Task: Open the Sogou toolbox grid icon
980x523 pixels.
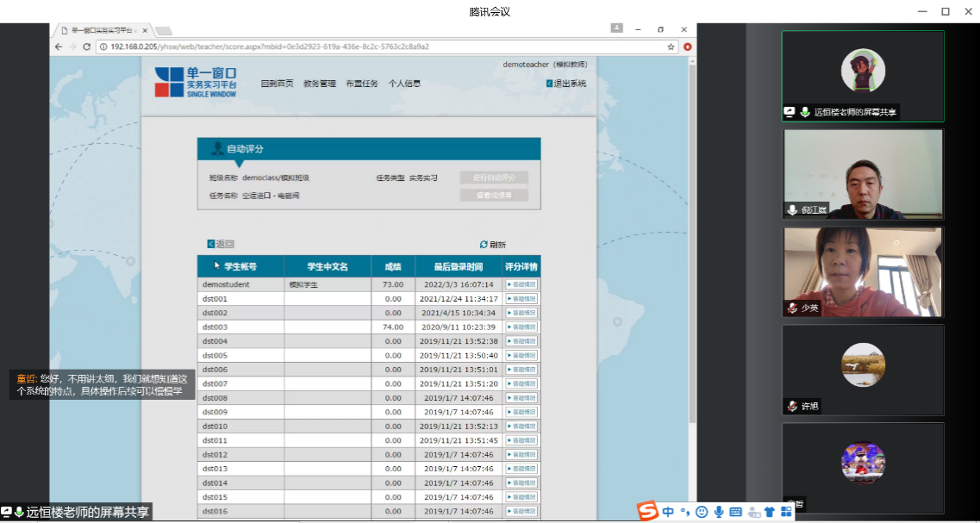Action: [x=785, y=512]
